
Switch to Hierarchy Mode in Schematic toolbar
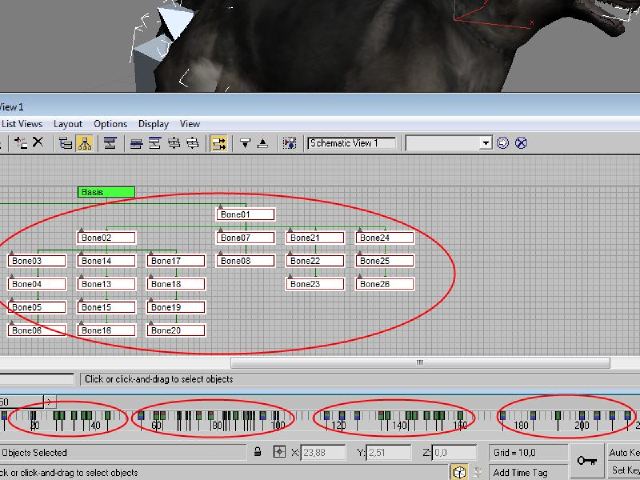point(66,143)
